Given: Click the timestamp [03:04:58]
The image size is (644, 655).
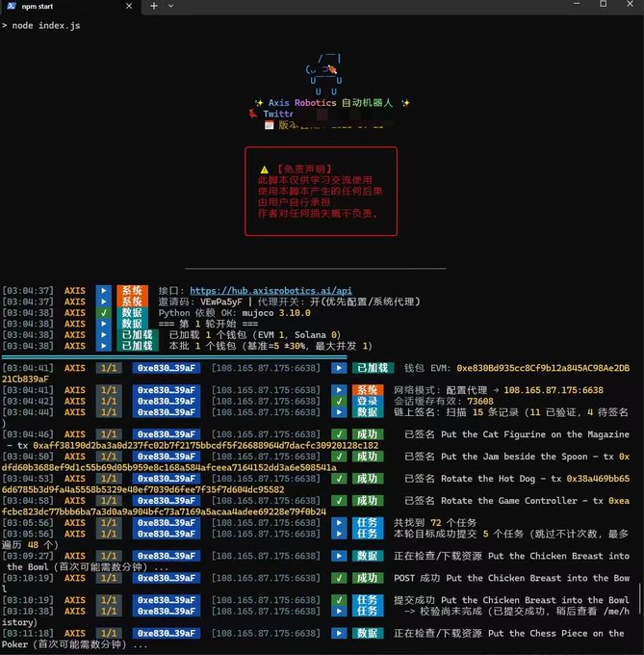Looking at the screenshot, I should pyautogui.click(x=28, y=501).
